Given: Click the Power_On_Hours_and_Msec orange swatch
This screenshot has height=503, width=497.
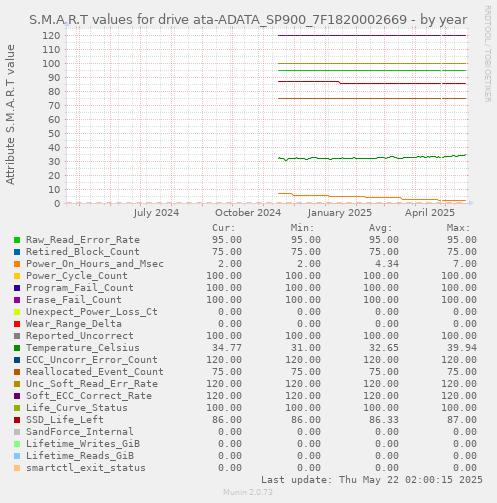Looking at the screenshot, I should (17, 264).
